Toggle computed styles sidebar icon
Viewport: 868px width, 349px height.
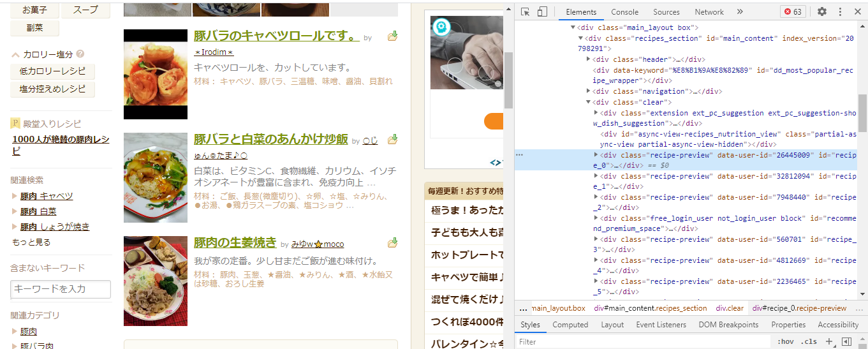point(846,341)
